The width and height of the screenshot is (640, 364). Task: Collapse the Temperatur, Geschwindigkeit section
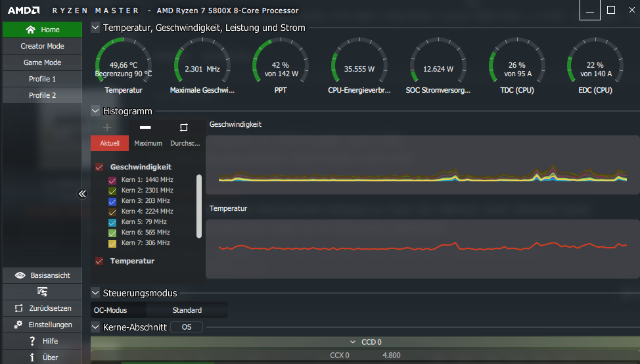click(x=95, y=28)
